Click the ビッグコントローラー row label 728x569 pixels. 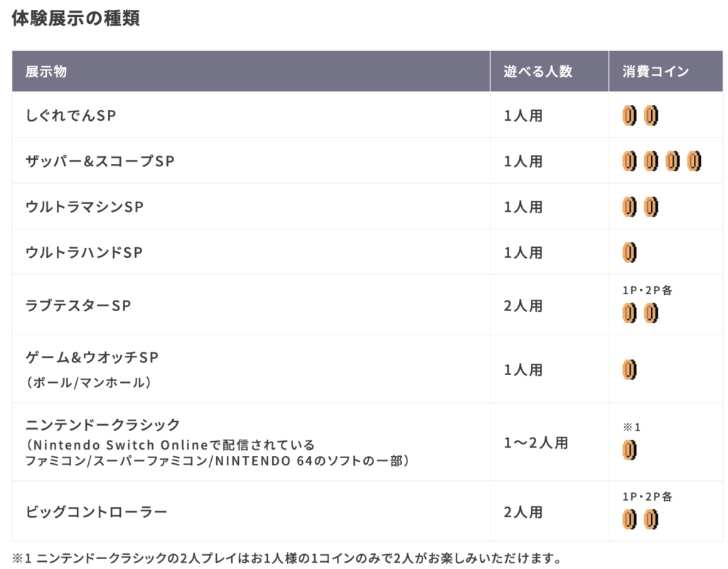pos(96,511)
